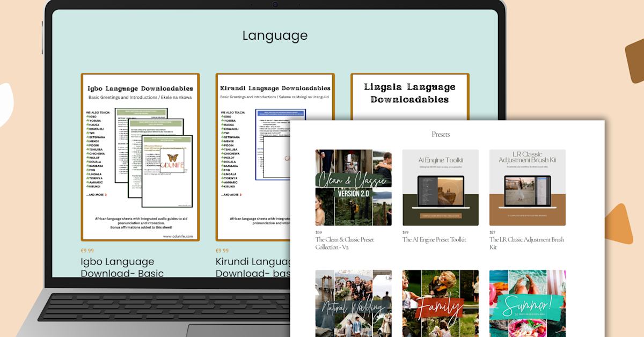The image size is (644, 337).
Task: Click the €9.99 price under the Igbo product
Action: [x=87, y=251]
